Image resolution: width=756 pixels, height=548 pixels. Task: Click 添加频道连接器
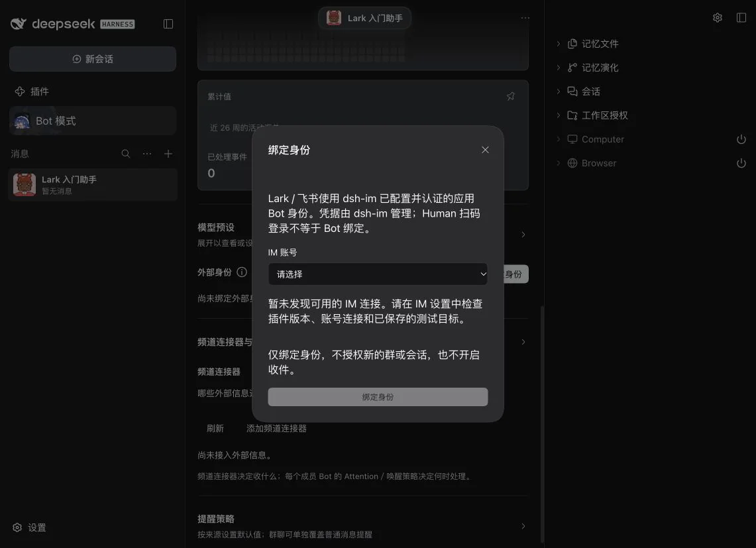tap(276, 428)
